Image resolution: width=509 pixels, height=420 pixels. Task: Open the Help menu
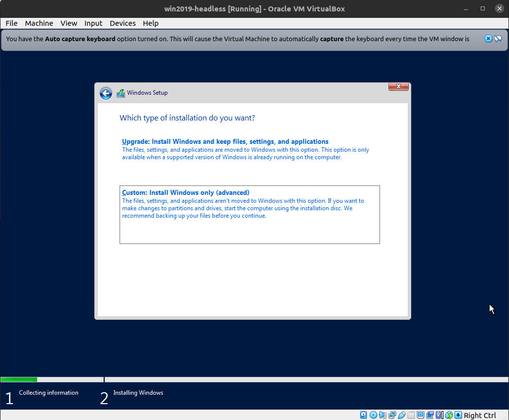pos(151,23)
